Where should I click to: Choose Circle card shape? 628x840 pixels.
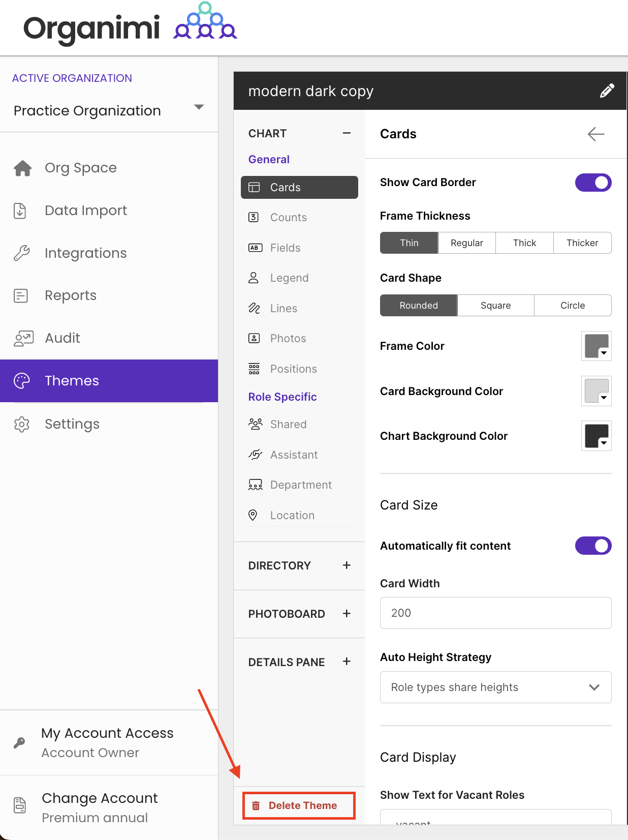[573, 306]
